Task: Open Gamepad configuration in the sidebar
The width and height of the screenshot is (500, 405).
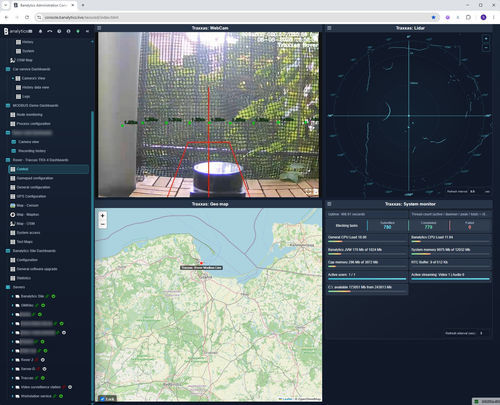Action: click(x=35, y=178)
